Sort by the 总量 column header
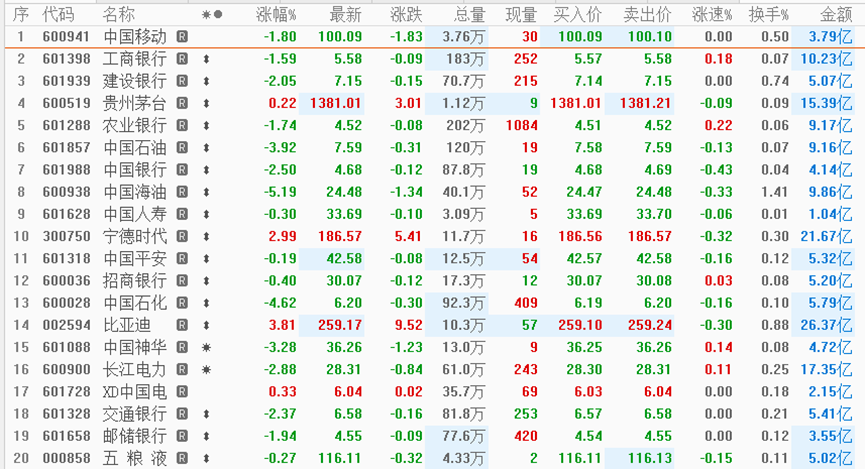 [x=470, y=14]
